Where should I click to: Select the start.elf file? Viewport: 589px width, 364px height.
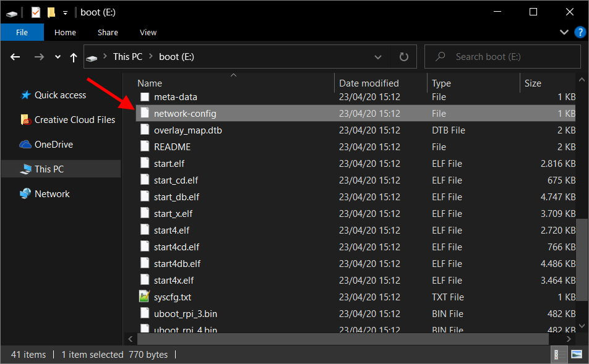355,164
